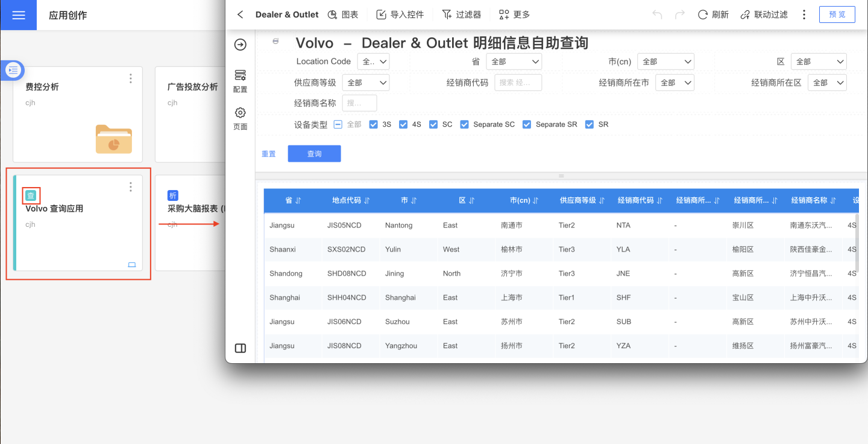Click the three-dot menu on Volvo 查询应用 card
The image size is (868, 444).
[x=131, y=187]
